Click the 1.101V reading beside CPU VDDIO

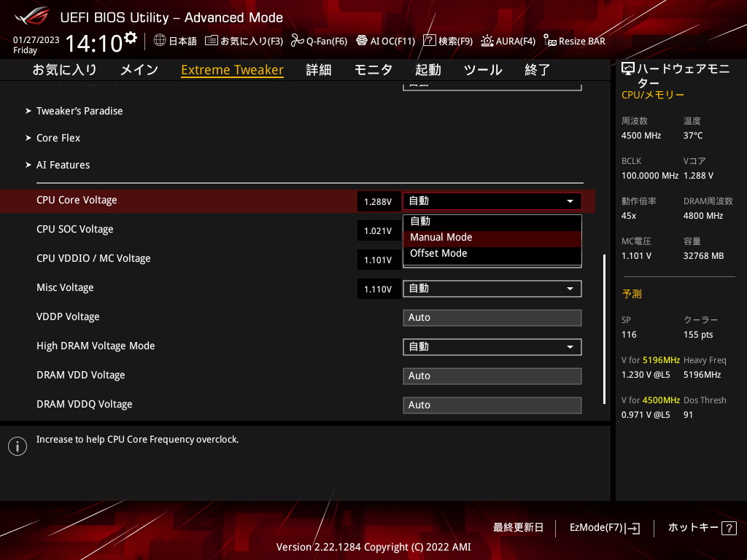pos(379,260)
